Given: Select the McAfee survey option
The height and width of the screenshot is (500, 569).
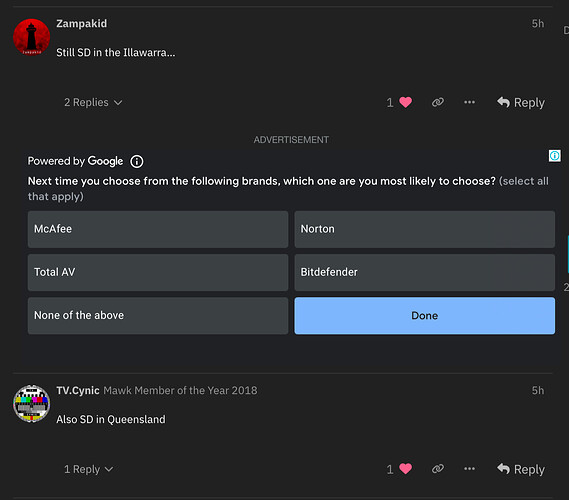Looking at the screenshot, I should tap(158, 229).
